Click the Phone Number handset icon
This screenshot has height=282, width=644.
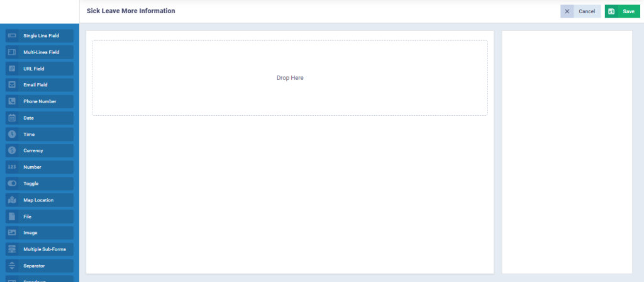(x=12, y=101)
